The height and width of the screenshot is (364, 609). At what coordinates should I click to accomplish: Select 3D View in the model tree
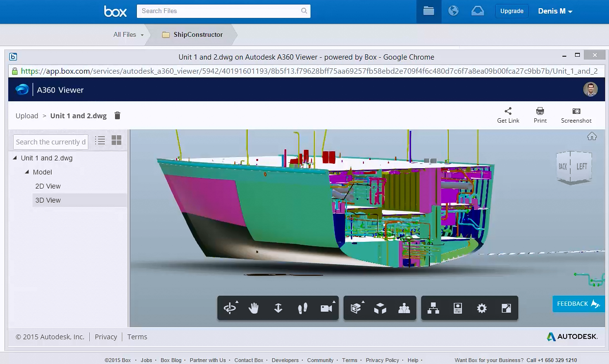pos(48,200)
